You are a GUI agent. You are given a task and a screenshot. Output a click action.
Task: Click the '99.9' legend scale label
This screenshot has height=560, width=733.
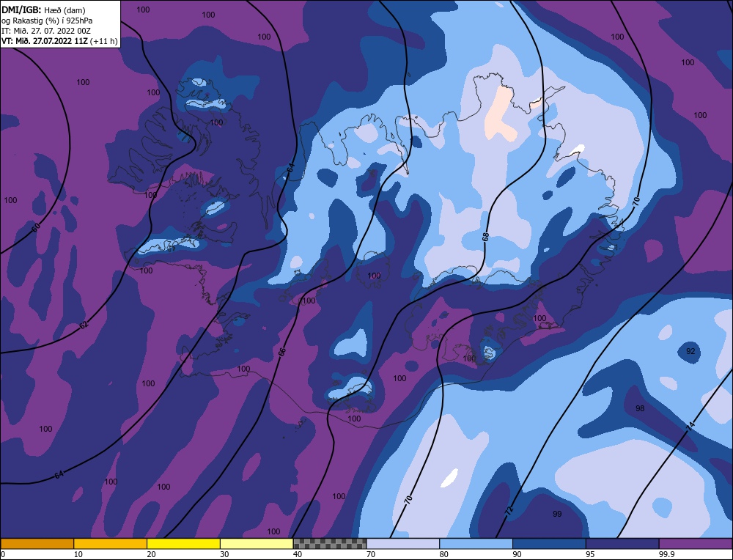(666, 554)
